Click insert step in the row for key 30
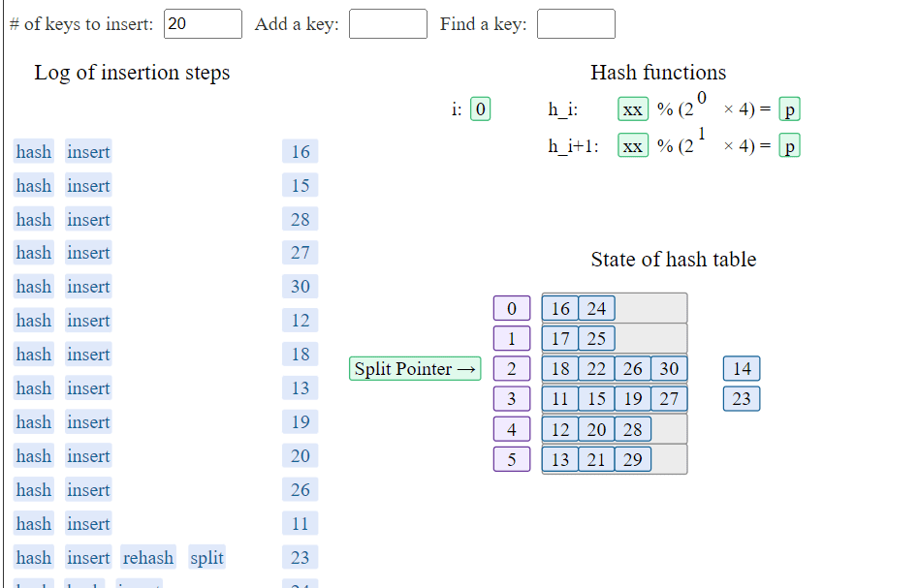 point(88,287)
